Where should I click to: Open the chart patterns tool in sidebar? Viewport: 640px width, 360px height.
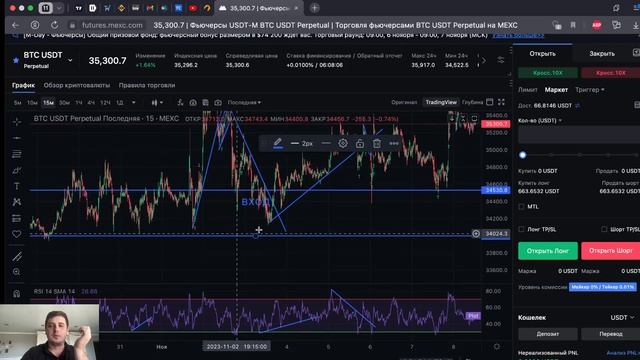(x=17, y=202)
